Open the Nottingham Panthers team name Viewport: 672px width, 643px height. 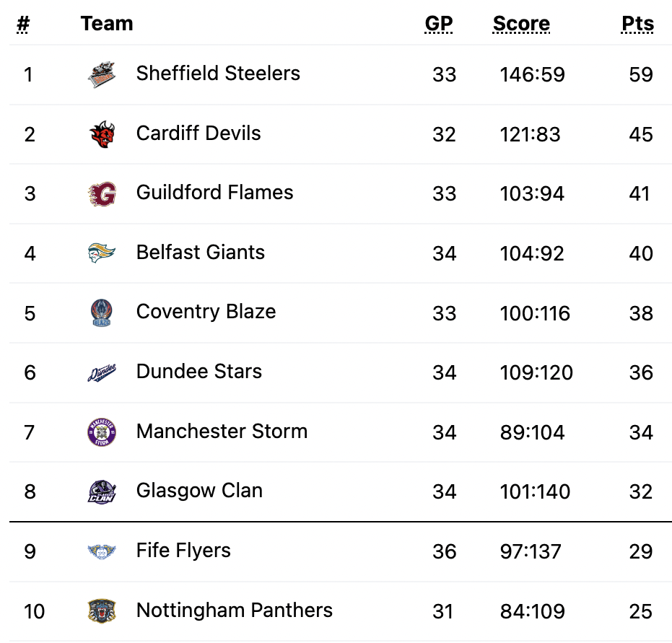[235, 610]
